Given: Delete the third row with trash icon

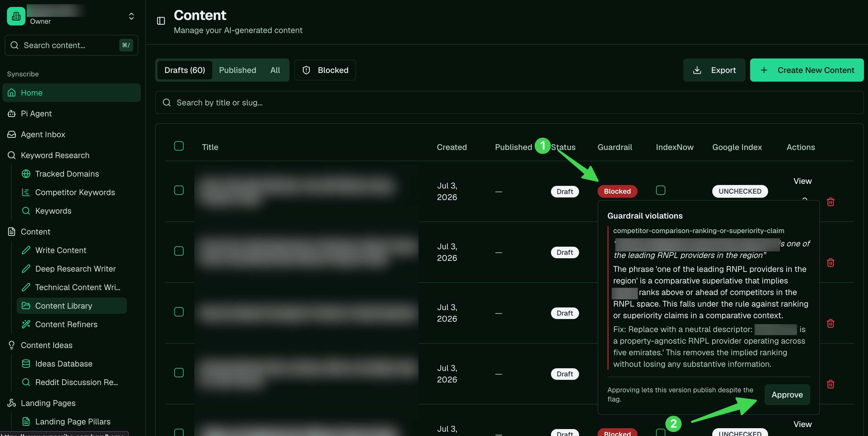Looking at the screenshot, I should tap(831, 323).
